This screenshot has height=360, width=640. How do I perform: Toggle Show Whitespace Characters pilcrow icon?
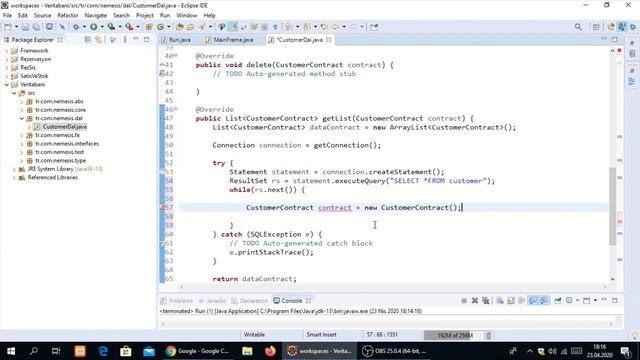click(275, 27)
